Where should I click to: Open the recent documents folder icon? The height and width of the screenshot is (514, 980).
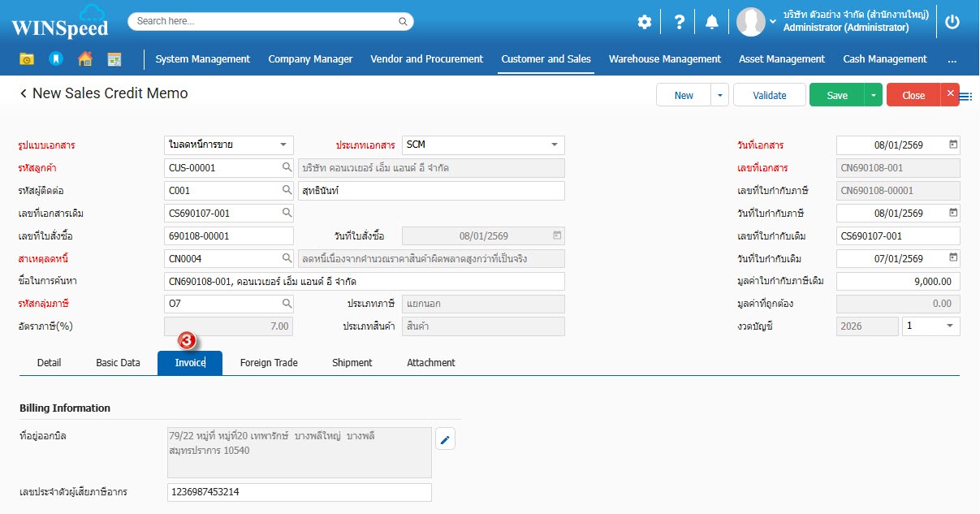27,59
